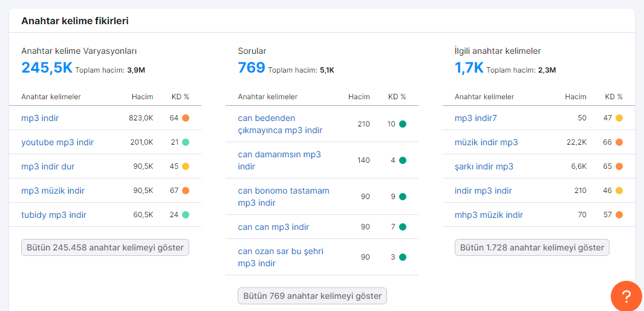Open can can mp3 indir question
This screenshot has width=644, height=311.
pos(273,227)
